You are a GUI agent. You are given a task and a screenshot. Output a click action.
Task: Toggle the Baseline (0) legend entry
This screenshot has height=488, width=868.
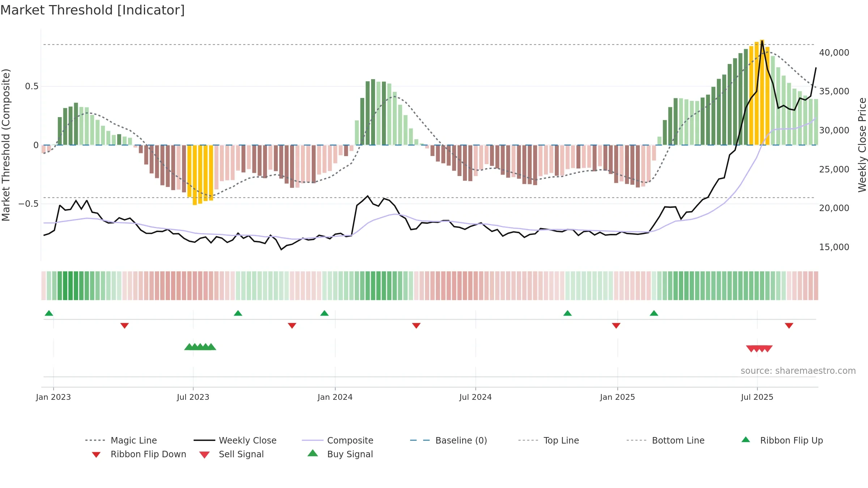pyautogui.click(x=448, y=440)
